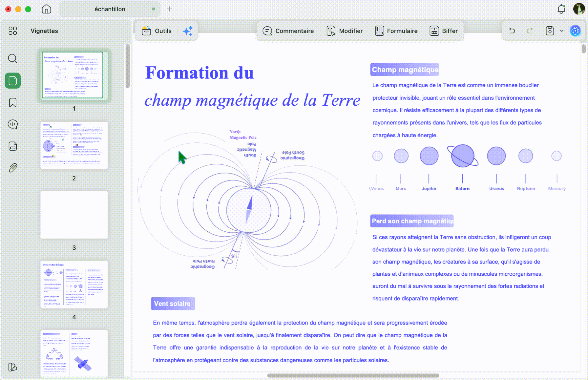
Task: Click the 'North Magnetic Pole' diagram label
Action: tap(243, 135)
